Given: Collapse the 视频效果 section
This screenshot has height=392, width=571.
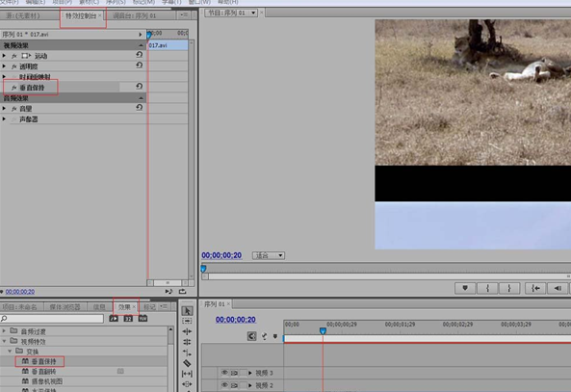Looking at the screenshot, I should point(141,45).
